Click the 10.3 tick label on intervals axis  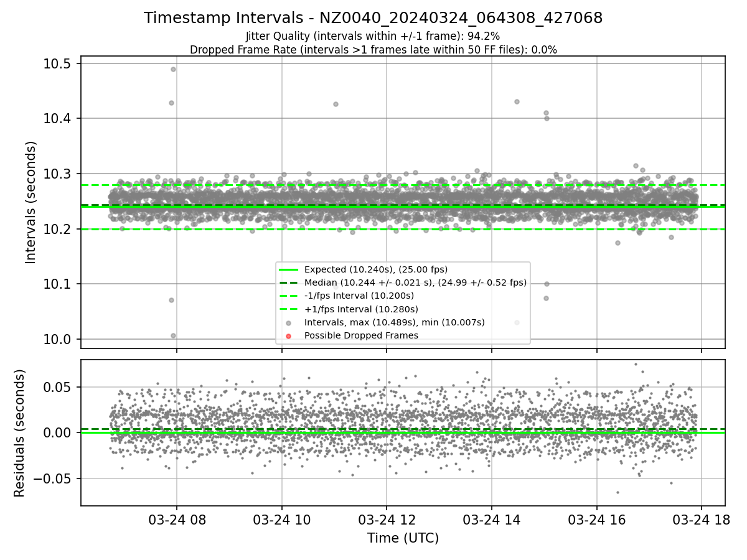click(x=57, y=174)
